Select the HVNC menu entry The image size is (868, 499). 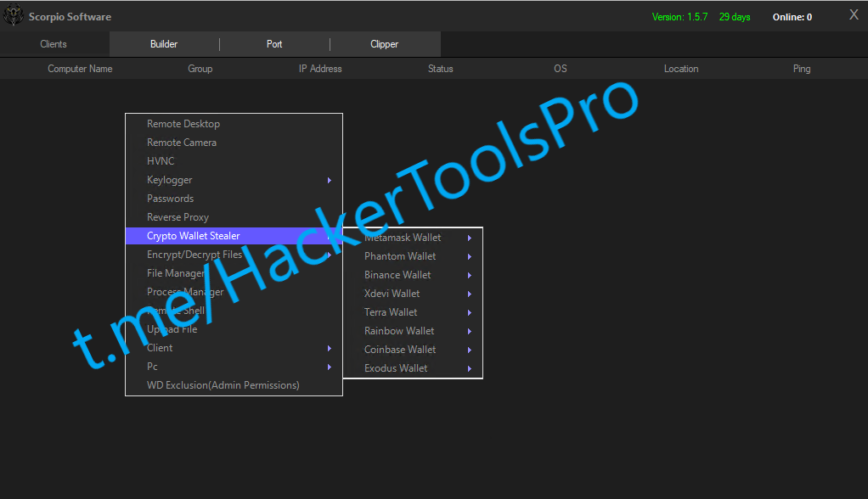click(234, 161)
